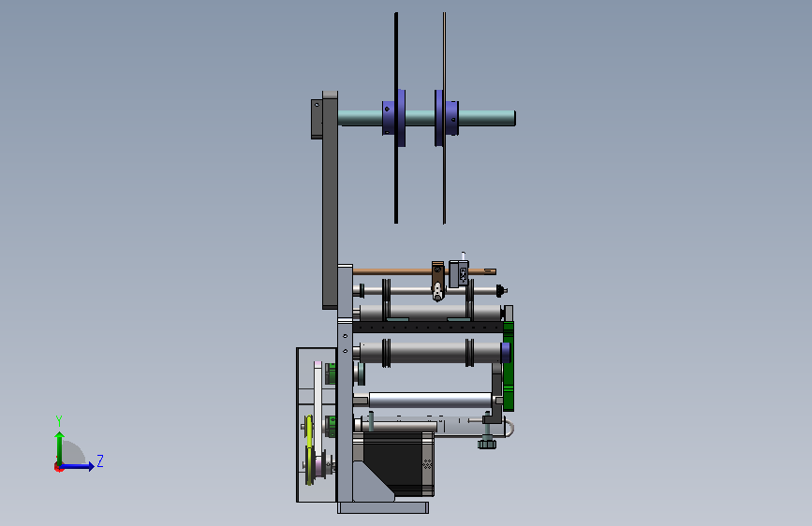Select the brown clamp on the copper rod

coord(437,280)
